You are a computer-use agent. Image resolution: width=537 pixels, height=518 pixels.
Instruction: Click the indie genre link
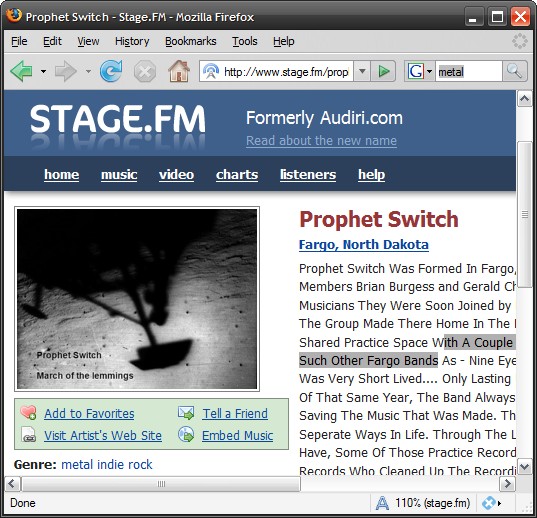[x=111, y=464]
